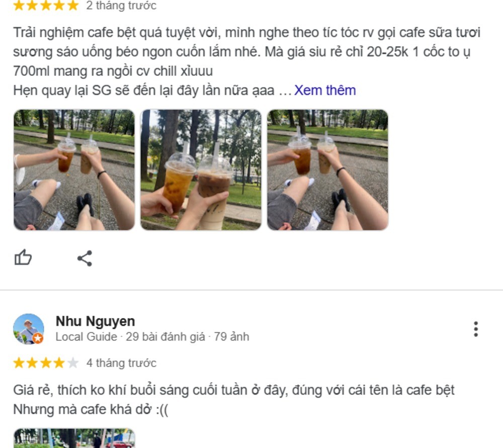The image size is (503, 448).
Task: Click the thumbs up icon to like the review
Action: tap(22, 258)
